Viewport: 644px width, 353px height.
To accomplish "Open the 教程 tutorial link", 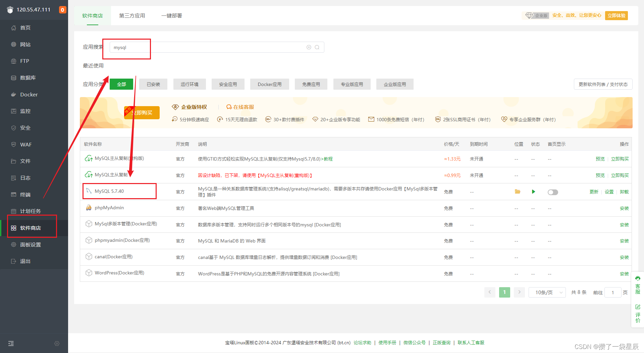I will [x=328, y=159].
